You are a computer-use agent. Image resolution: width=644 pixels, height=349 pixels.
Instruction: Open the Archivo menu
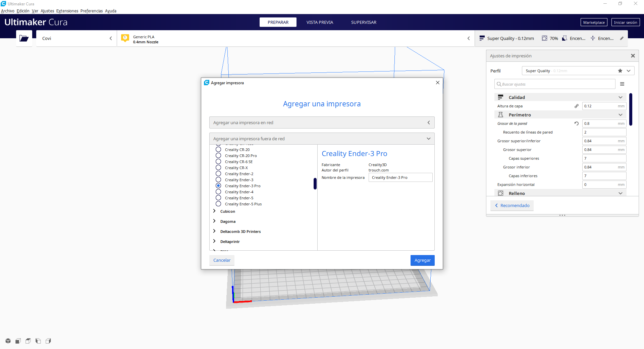7,11
